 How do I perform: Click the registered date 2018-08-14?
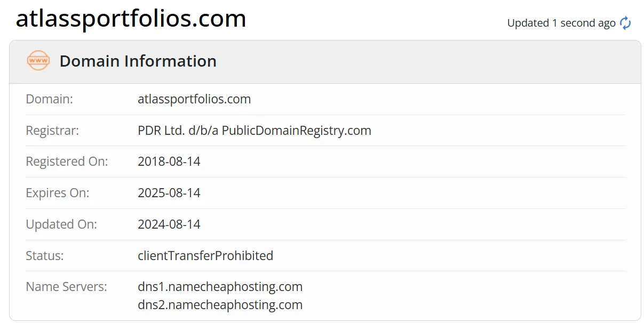pyautogui.click(x=169, y=161)
